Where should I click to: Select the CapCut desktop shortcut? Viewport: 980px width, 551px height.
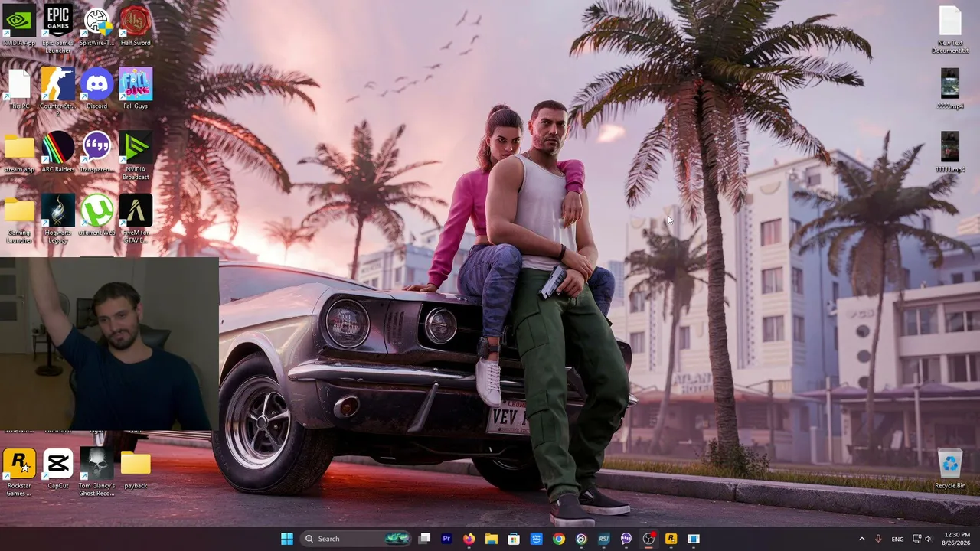pyautogui.click(x=58, y=470)
